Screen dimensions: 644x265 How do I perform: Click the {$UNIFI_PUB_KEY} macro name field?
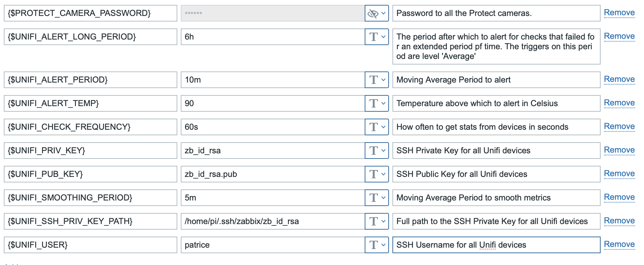(91, 174)
